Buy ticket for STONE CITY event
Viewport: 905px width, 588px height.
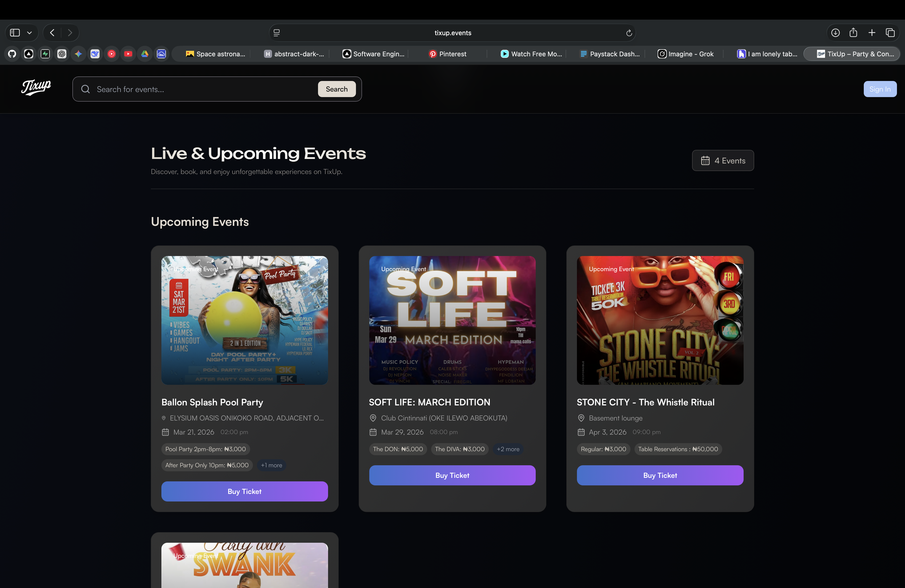[x=660, y=475]
